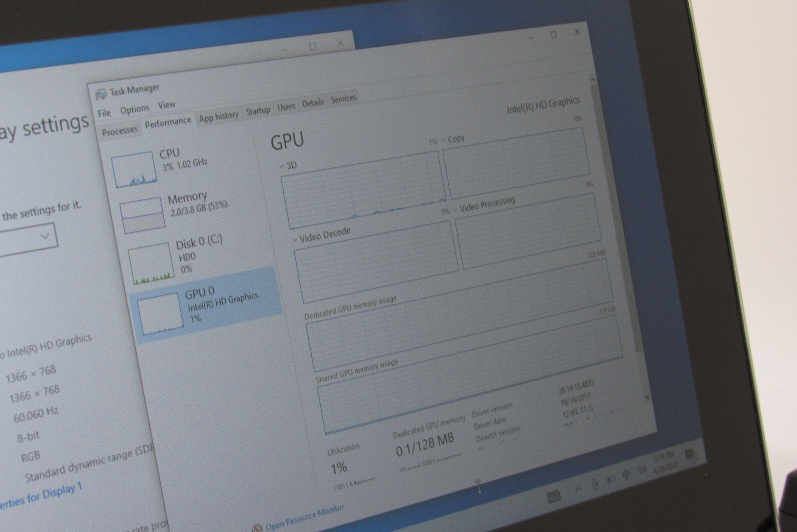Open the Options menu

pyautogui.click(x=134, y=109)
